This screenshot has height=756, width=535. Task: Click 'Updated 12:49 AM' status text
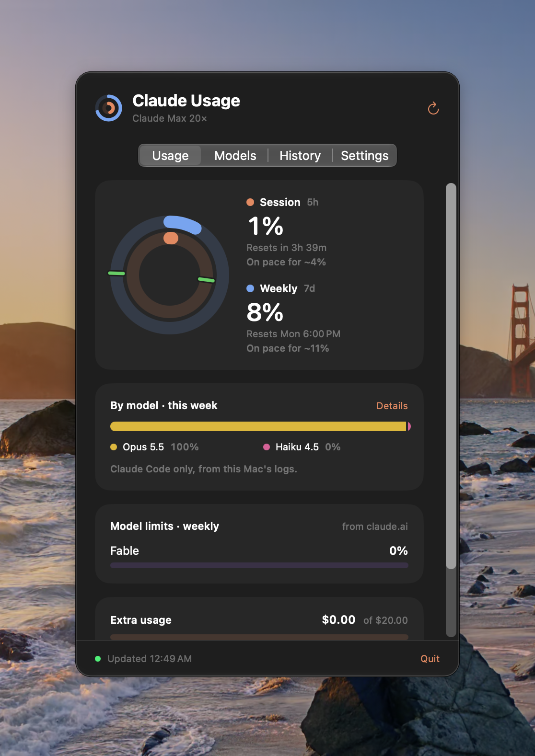[150, 659]
